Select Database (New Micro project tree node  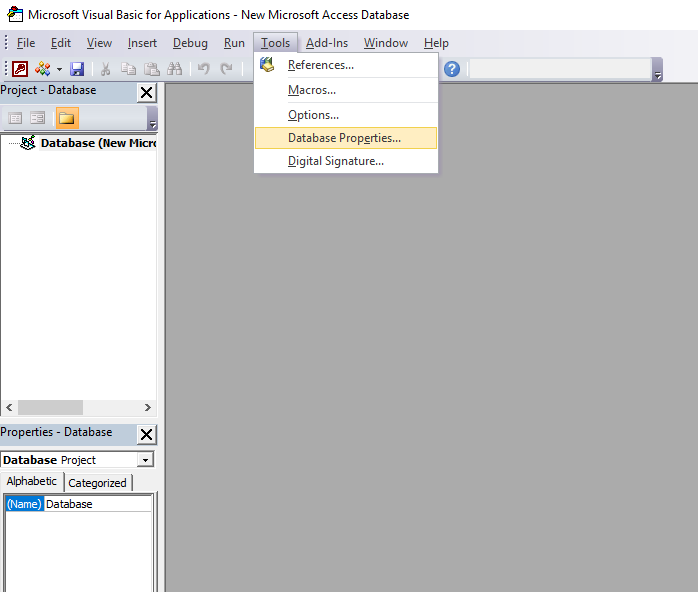click(98, 143)
